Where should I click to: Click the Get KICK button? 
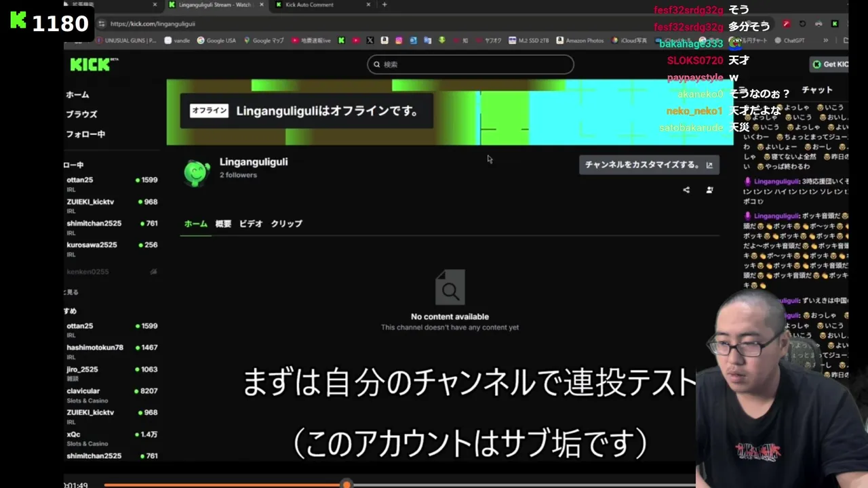tap(830, 64)
